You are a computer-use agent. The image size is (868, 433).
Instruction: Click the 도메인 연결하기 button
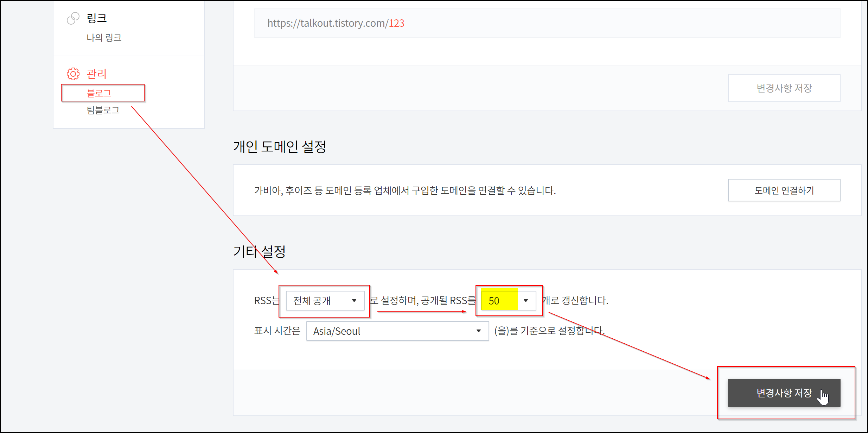coord(784,190)
